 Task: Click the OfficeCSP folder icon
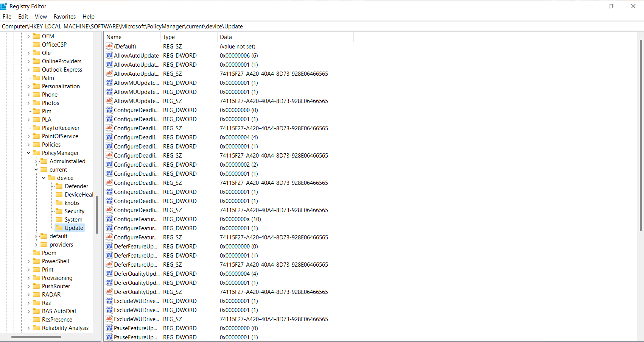(x=36, y=45)
